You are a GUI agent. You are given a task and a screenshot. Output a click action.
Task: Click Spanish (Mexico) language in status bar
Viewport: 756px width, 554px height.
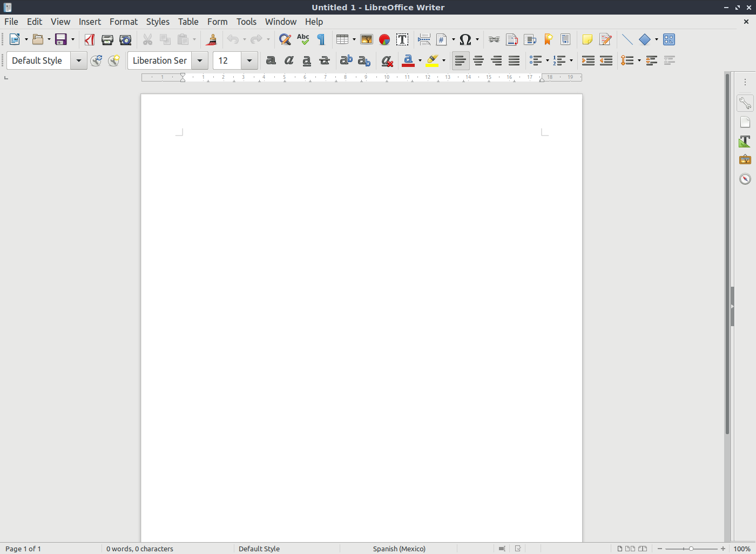pyautogui.click(x=399, y=549)
